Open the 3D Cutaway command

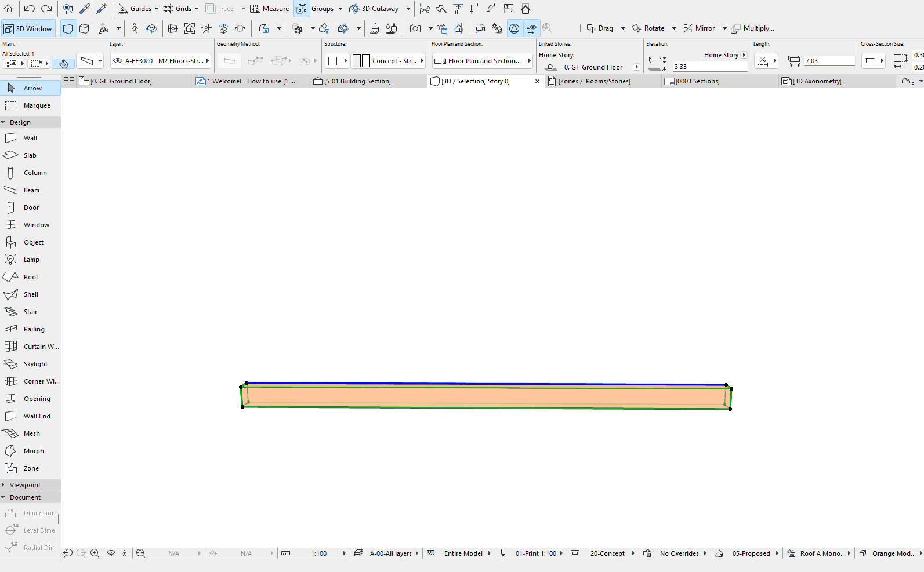374,9
